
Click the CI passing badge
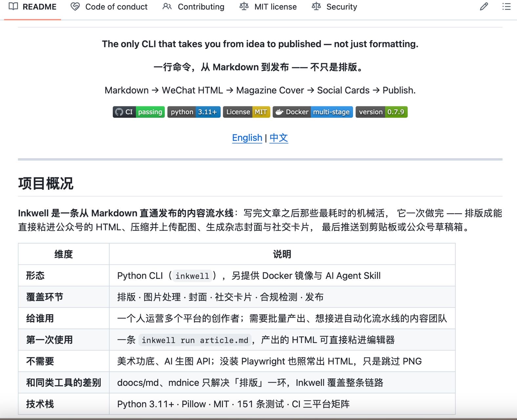tap(139, 112)
